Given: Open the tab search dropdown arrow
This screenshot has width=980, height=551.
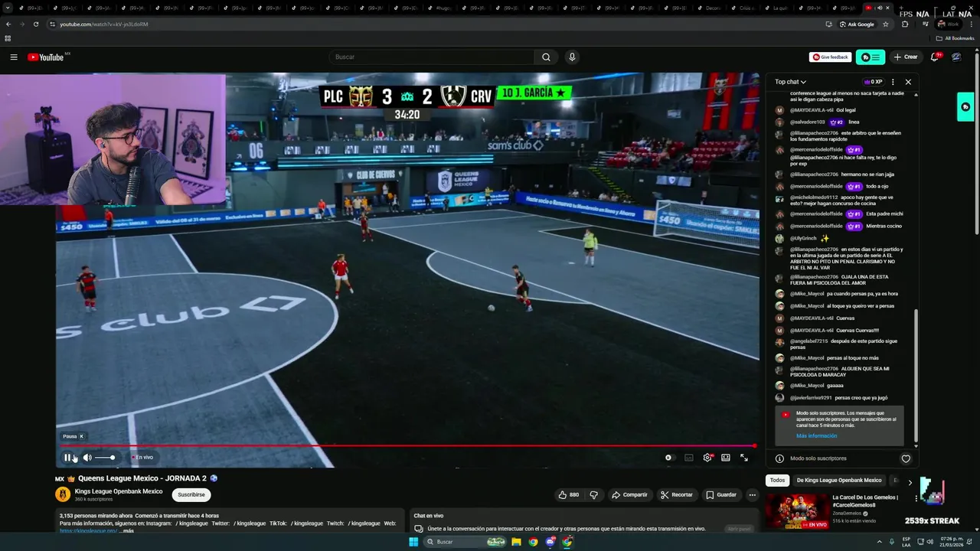Looking at the screenshot, I should point(8,8).
